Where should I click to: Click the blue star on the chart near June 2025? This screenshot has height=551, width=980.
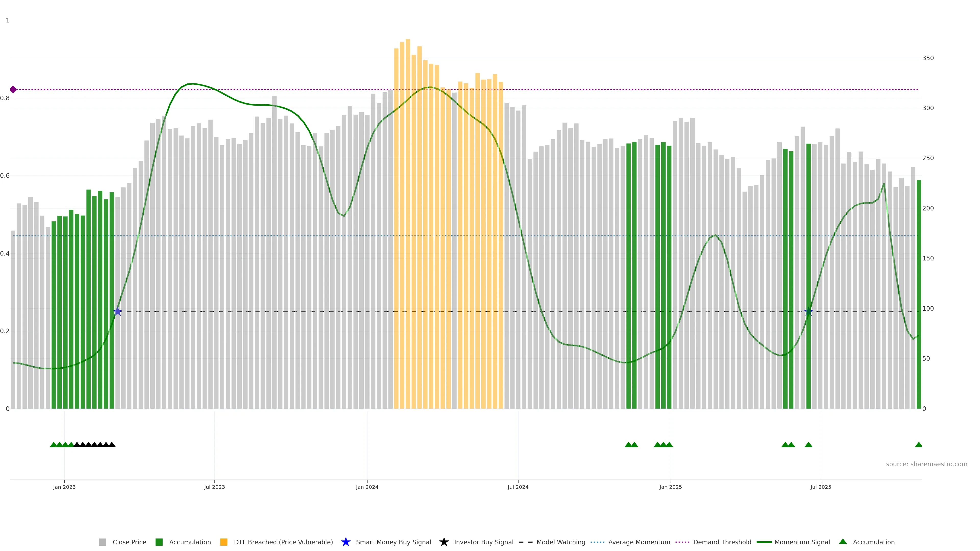coord(808,311)
